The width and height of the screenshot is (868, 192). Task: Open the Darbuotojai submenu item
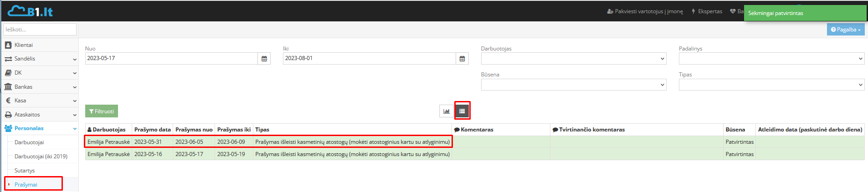coord(29,142)
